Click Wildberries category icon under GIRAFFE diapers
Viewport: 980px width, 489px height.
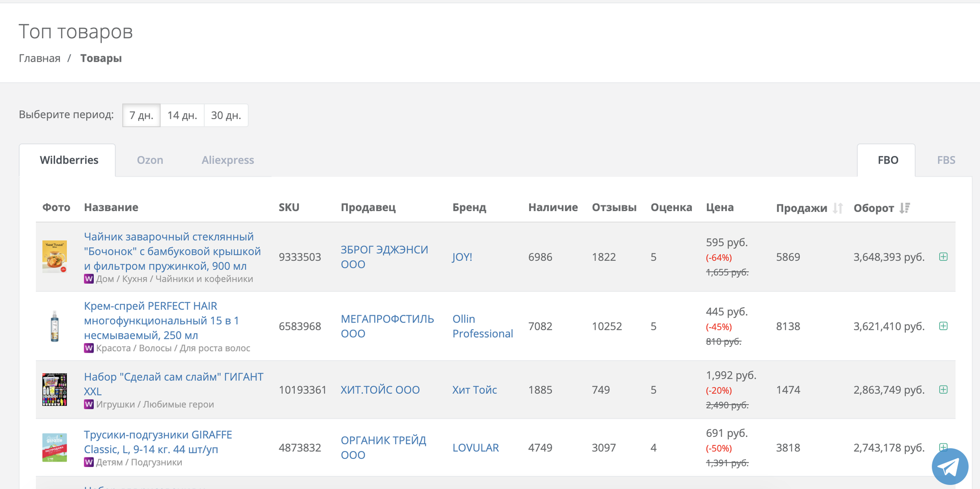(89, 462)
